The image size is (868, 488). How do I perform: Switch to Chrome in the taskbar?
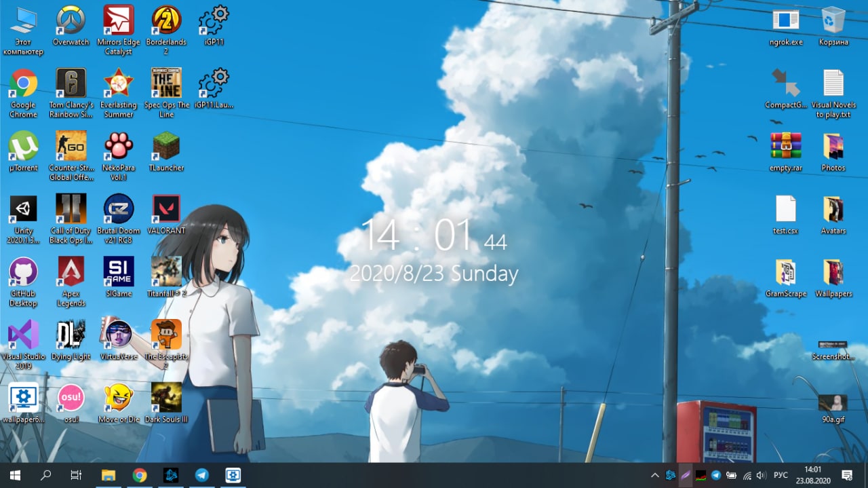click(140, 475)
